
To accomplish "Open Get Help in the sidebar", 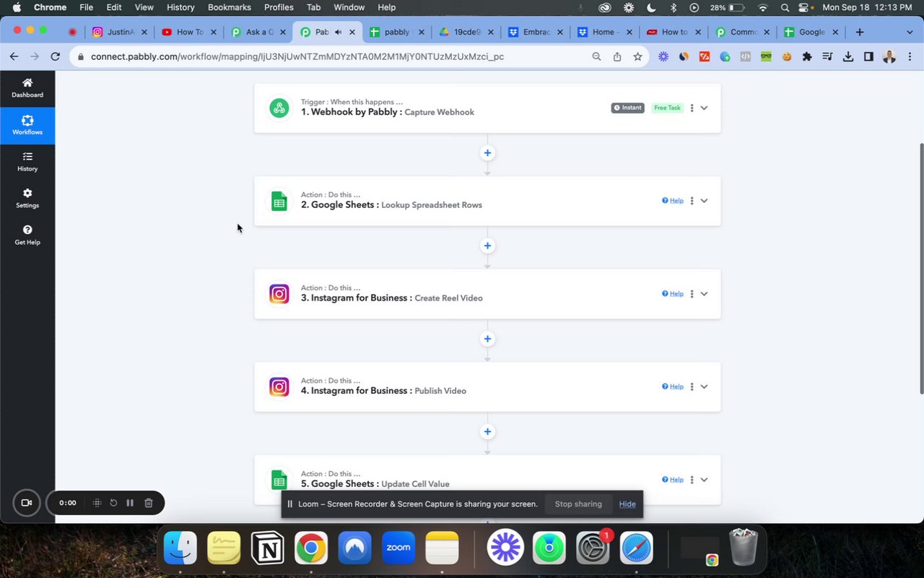I will point(27,236).
